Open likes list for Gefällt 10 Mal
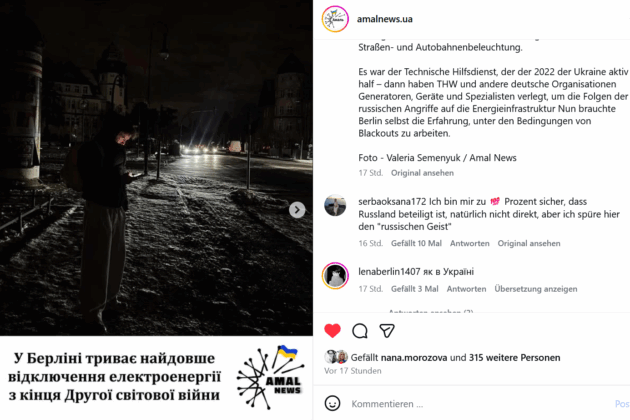The image size is (630, 420). (416, 243)
